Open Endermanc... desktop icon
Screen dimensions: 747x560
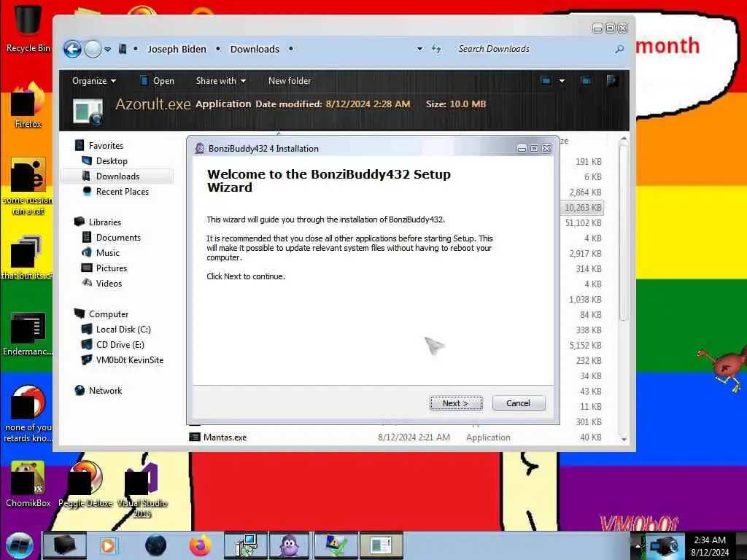[28, 333]
